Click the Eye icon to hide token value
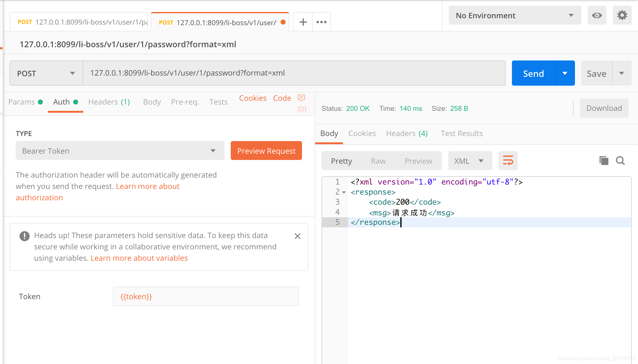The height and width of the screenshot is (364, 638). coord(597,16)
